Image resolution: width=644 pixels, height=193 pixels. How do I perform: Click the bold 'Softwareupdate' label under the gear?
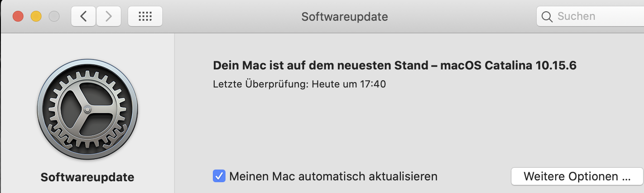pyautogui.click(x=87, y=177)
